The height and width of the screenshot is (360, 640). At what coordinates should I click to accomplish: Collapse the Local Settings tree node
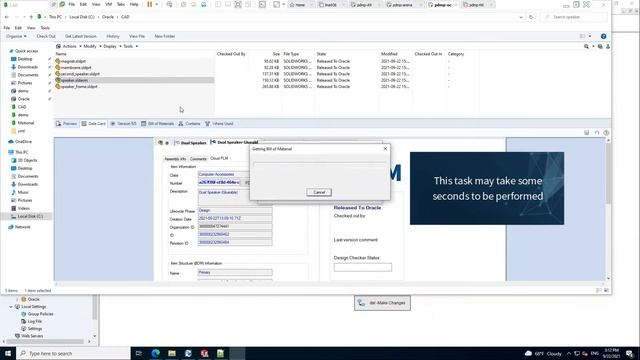pyautogui.click(x=11, y=307)
